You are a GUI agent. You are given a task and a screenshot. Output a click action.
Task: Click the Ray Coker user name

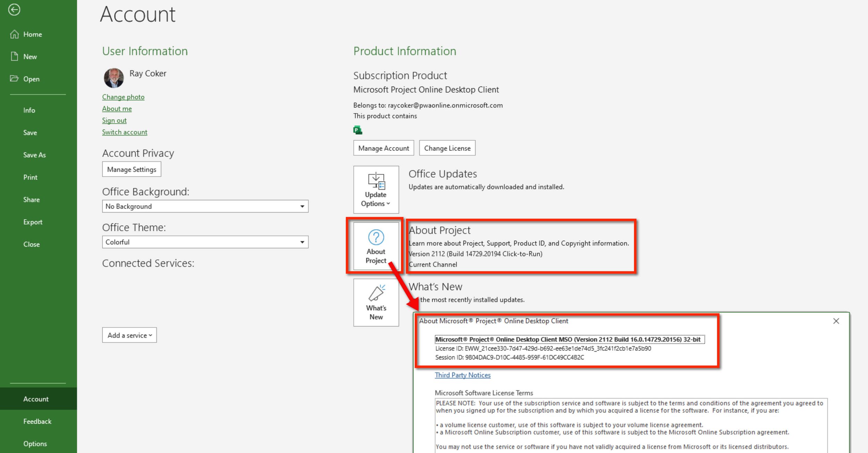point(148,73)
